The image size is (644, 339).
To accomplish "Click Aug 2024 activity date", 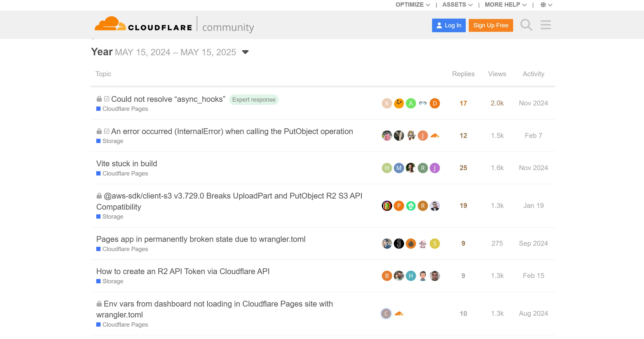I will tap(533, 313).
